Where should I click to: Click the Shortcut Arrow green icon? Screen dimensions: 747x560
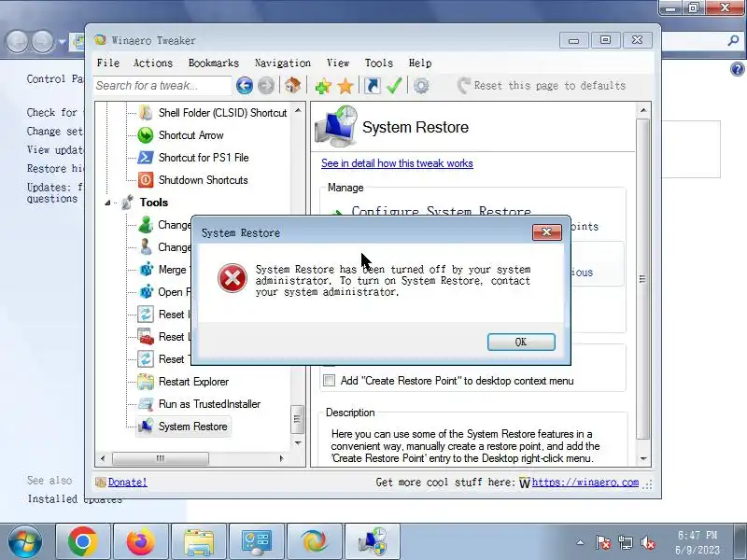coord(146,135)
